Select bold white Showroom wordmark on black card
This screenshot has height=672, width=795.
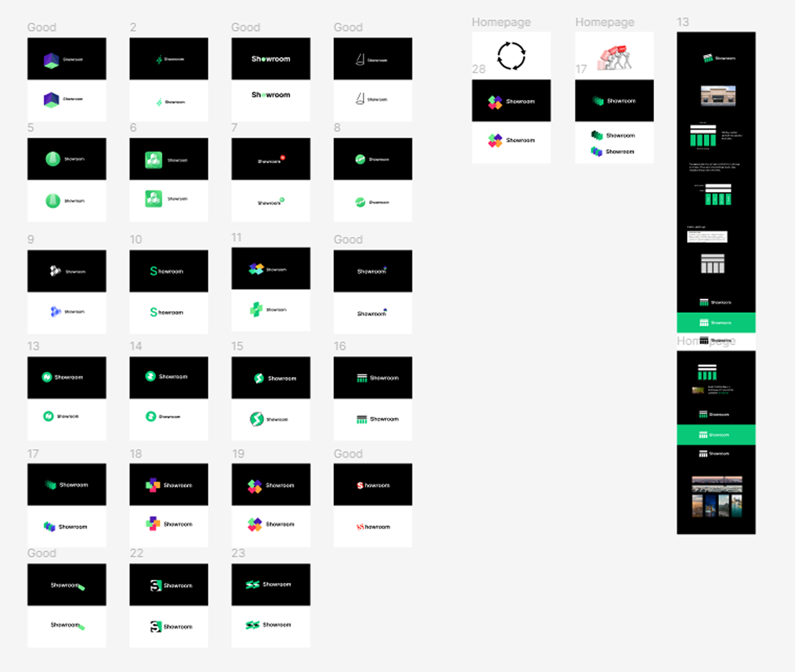click(x=271, y=59)
